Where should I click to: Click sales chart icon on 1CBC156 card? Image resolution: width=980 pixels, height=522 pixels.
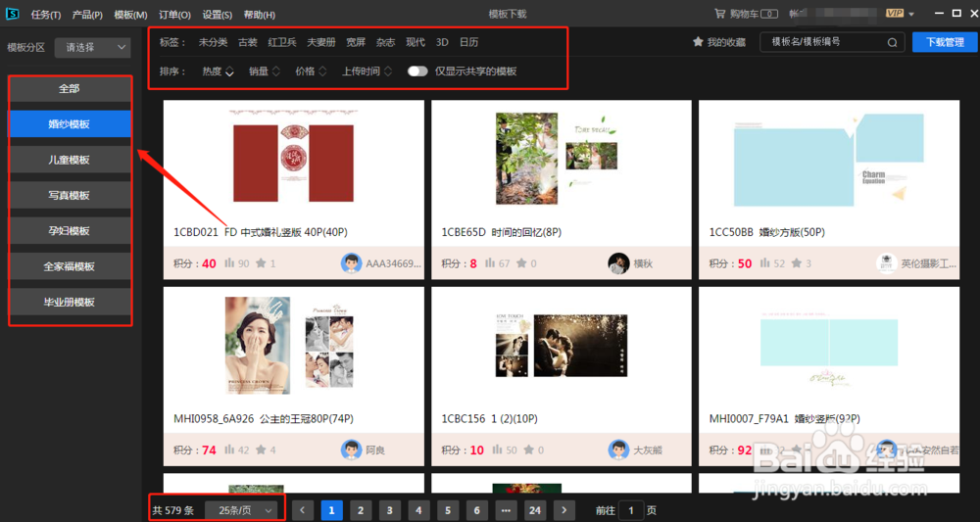(x=497, y=450)
